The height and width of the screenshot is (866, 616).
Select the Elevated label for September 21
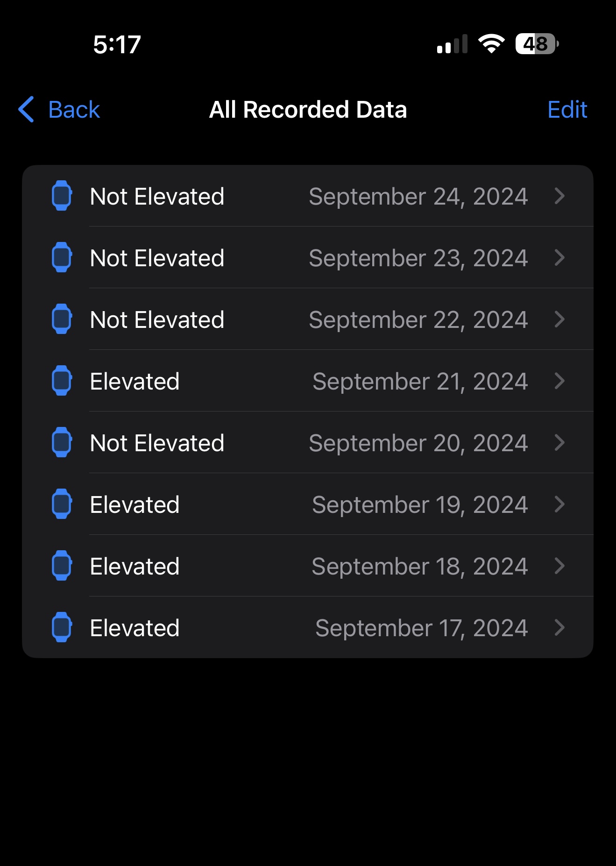pos(135,381)
